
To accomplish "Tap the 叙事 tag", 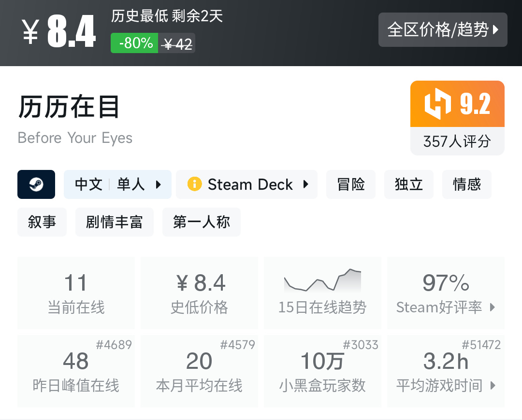I will click(x=42, y=222).
